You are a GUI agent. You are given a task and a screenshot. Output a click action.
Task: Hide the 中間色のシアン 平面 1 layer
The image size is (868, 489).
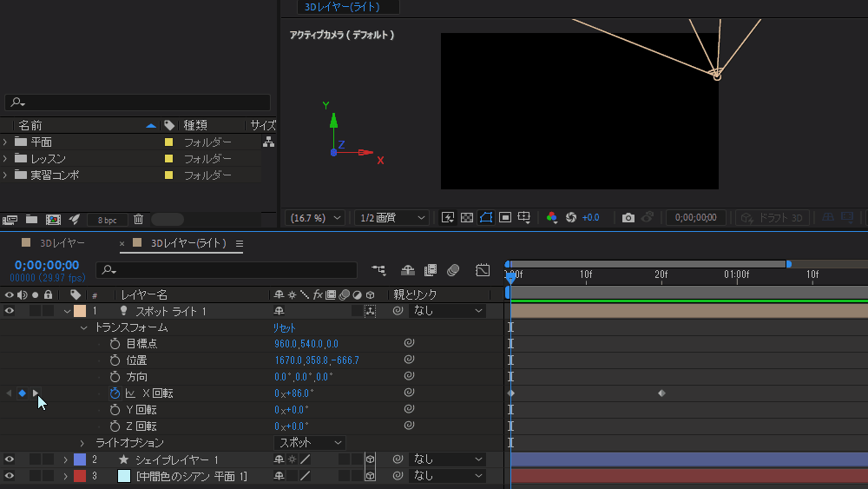[10, 476]
